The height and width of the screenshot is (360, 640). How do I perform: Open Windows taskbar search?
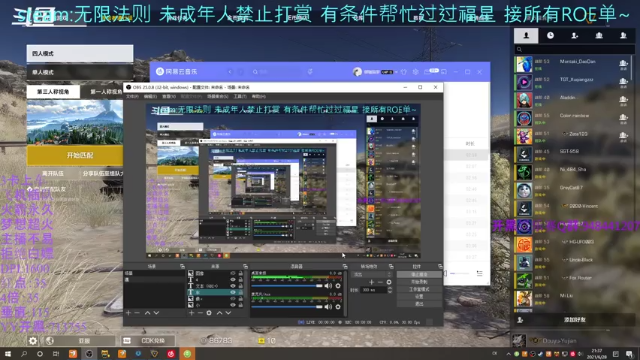[x=24, y=354]
